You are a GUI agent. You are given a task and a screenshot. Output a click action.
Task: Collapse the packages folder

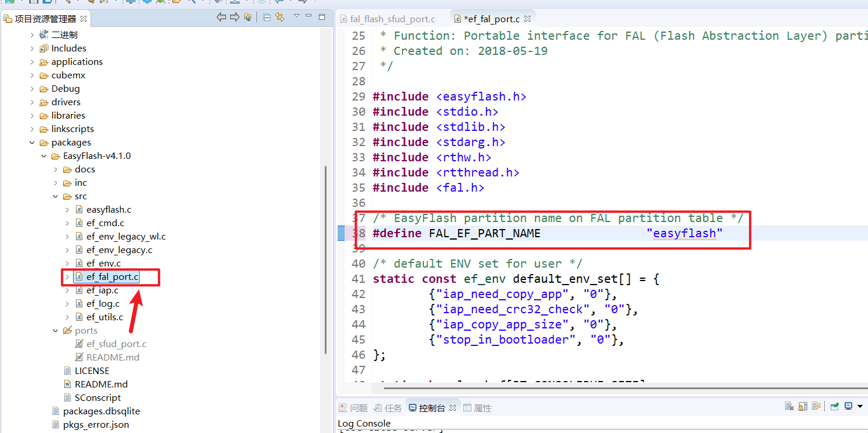pyautogui.click(x=32, y=143)
